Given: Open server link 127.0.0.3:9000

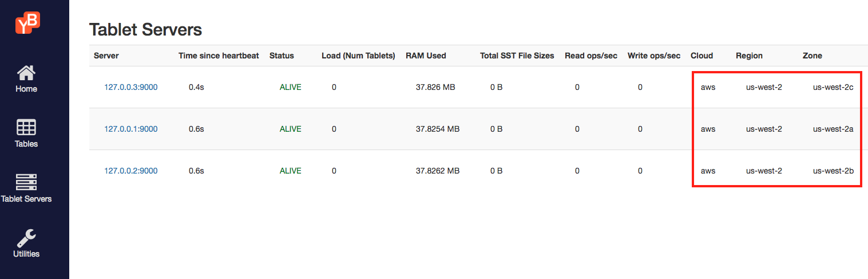Looking at the screenshot, I should pyautogui.click(x=130, y=87).
